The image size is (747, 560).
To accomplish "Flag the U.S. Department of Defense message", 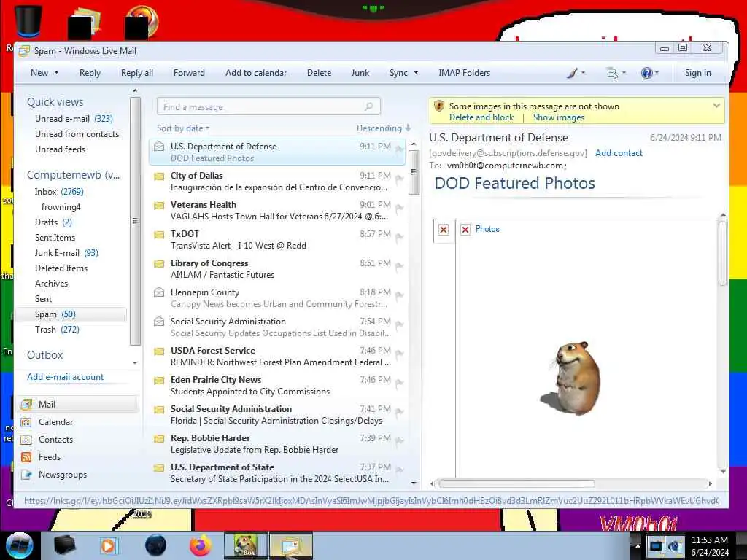I will tap(399, 149).
